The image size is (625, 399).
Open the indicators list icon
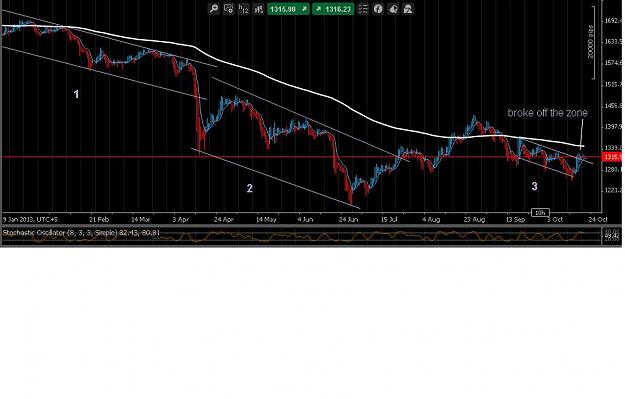click(x=363, y=9)
